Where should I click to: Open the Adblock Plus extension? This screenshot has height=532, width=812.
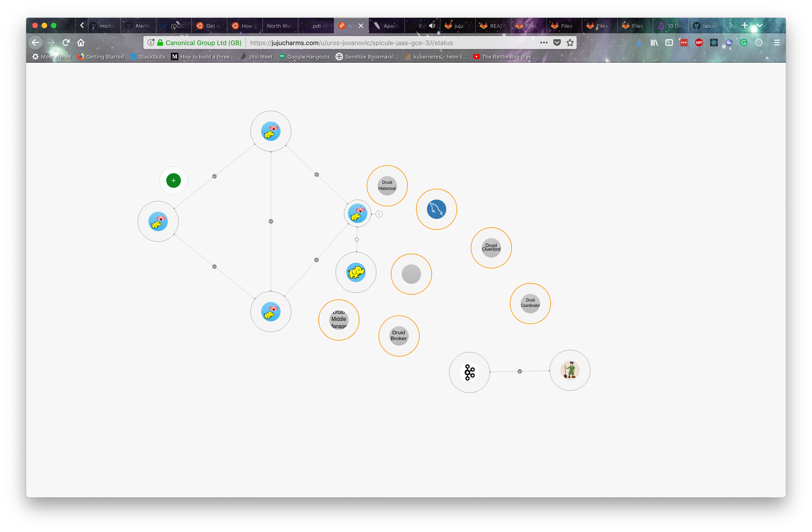click(x=699, y=43)
